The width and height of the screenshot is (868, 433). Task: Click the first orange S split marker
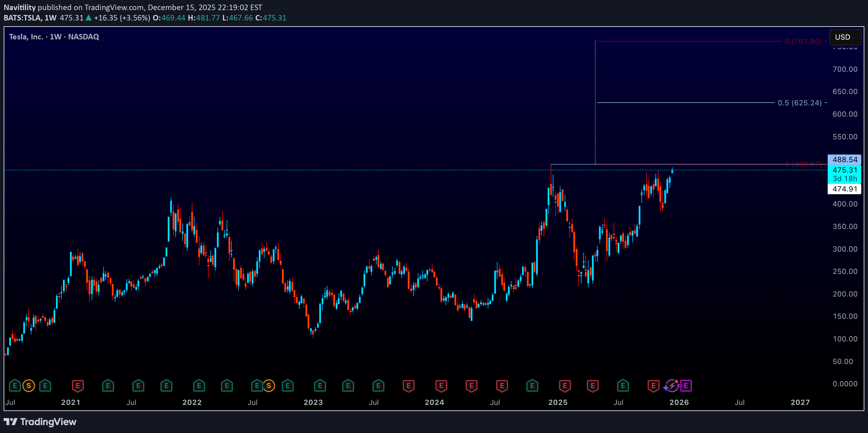pyautogui.click(x=29, y=385)
